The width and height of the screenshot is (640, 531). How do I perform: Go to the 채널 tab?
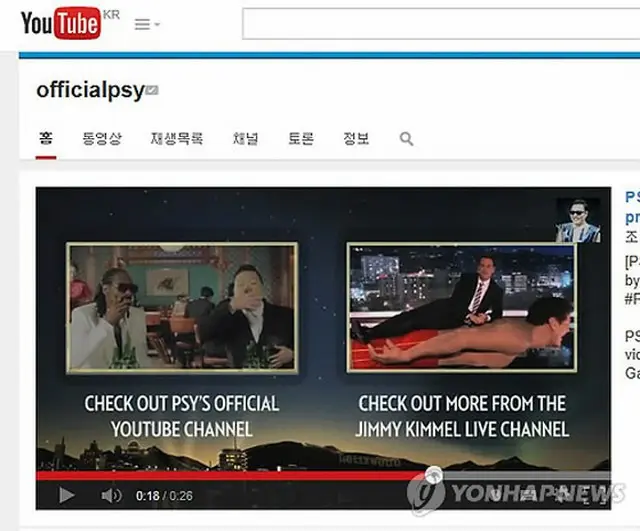245,138
